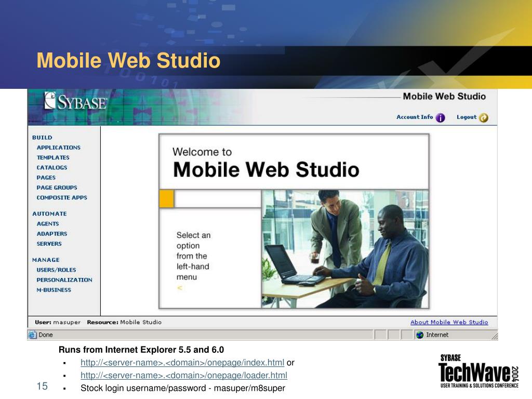Click the BUILD section heading
This screenshot has width=532, height=399.
click(x=42, y=138)
